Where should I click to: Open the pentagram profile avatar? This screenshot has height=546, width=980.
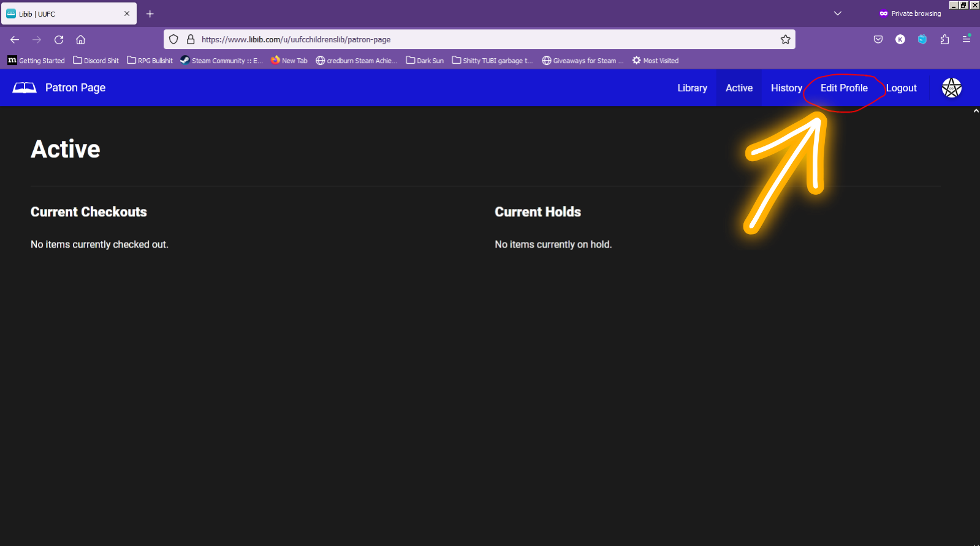(951, 88)
